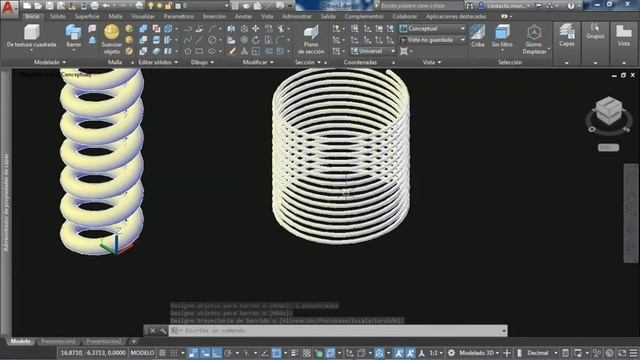Open the Conceptual visual style dropdown
The width and height of the screenshot is (640, 360).
tap(432, 29)
